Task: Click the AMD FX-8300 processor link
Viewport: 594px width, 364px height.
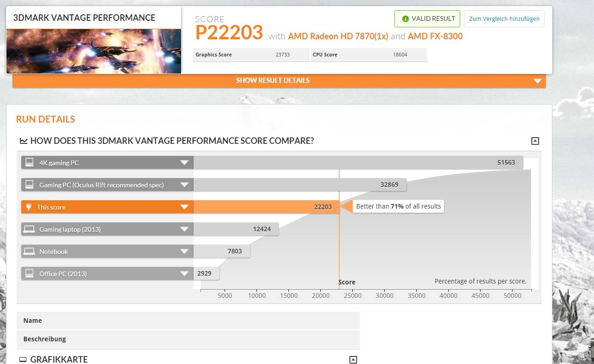Action: pyautogui.click(x=435, y=36)
